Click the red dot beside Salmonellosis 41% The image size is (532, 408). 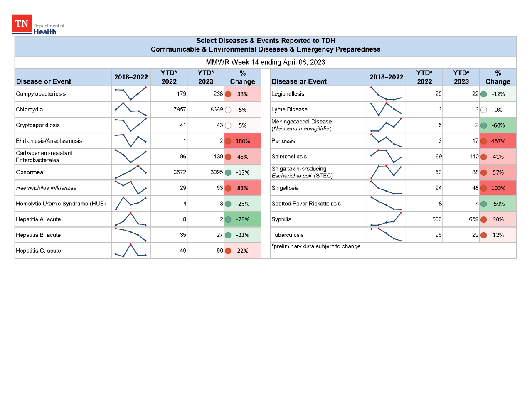[483, 156]
